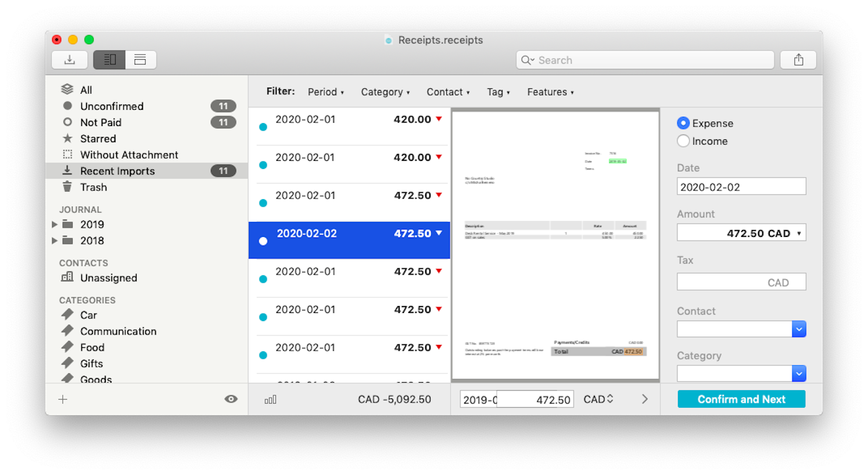Viewport: 868px width, 475px height.
Task: Select Starred in the sidebar
Action: pyautogui.click(x=98, y=139)
